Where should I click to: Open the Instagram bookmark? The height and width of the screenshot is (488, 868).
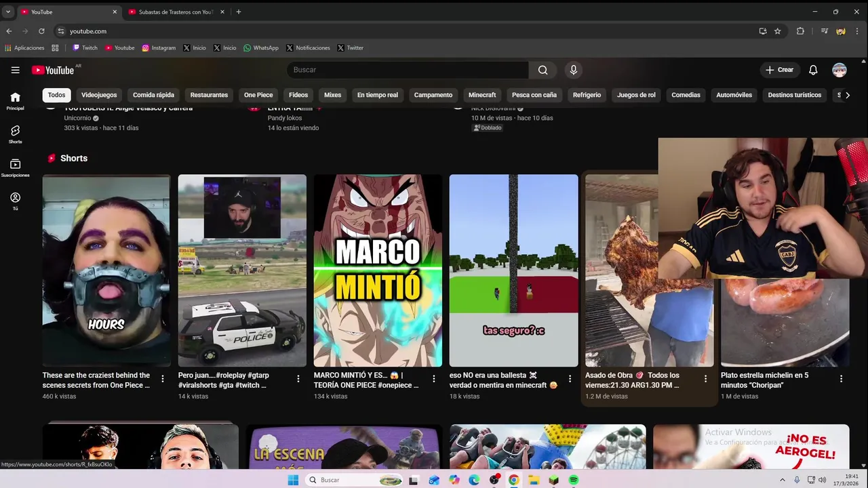click(x=159, y=48)
